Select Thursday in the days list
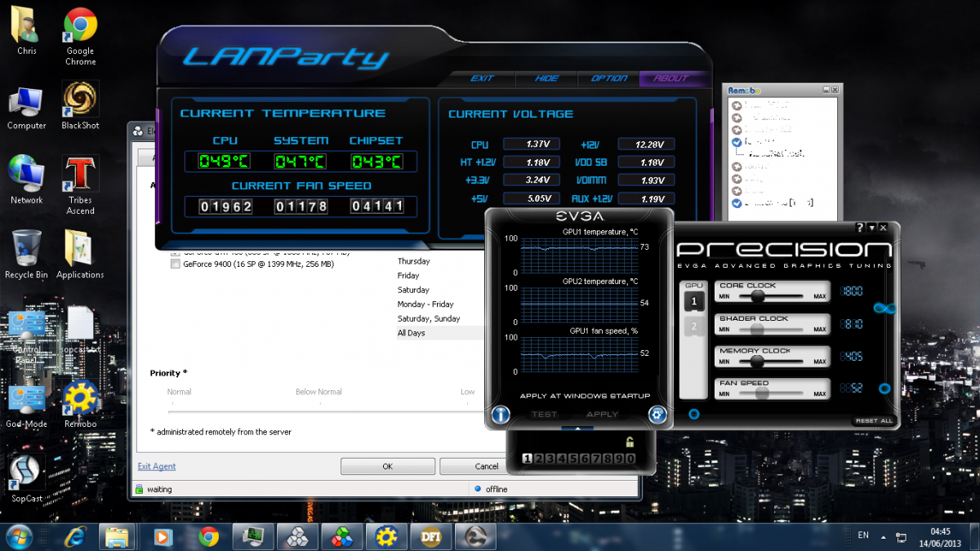This screenshot has width=980, height=551. click(x=414, y=261)
